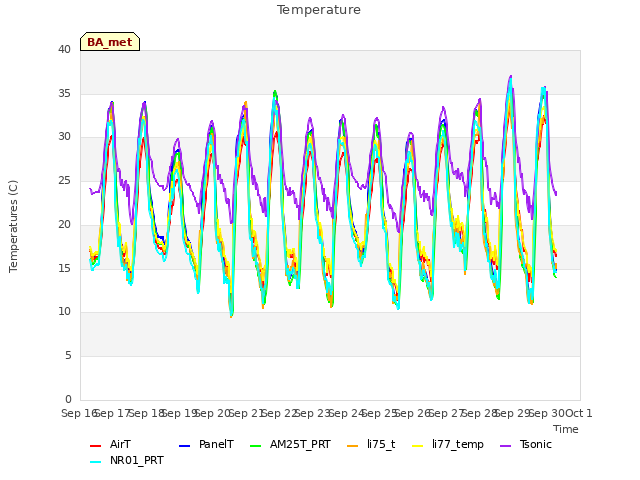Click the PanelT legend label
The width and height of the screenshot is (640, 480).
[x=216, y=444]
